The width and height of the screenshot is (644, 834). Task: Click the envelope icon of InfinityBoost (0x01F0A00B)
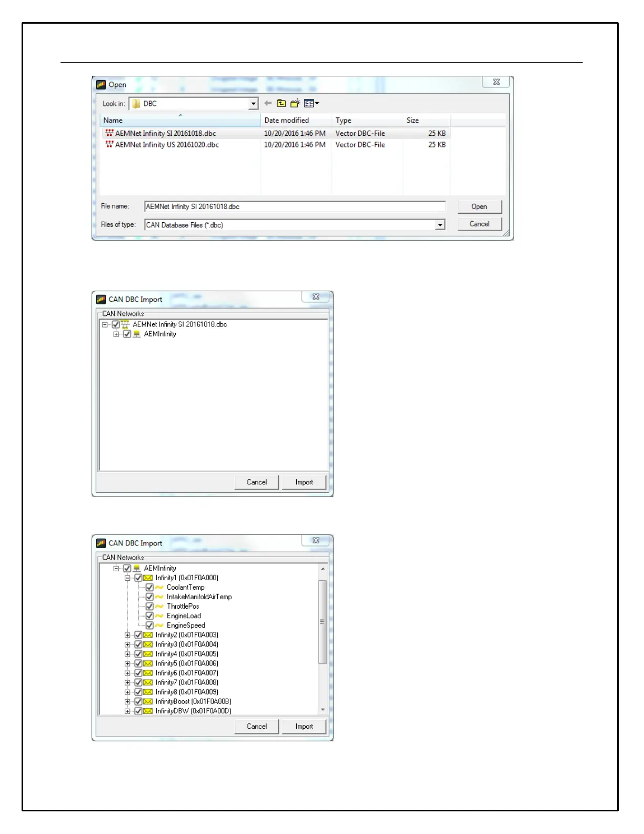coord(148,701)
